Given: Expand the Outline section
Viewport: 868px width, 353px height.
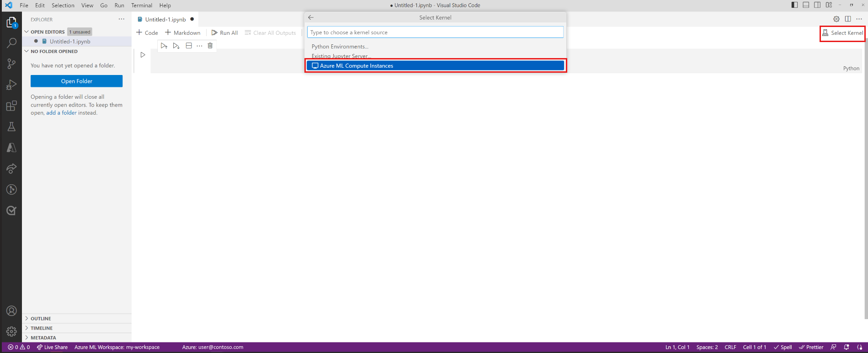Looking at the screenshot, I should tap(41, 319).
